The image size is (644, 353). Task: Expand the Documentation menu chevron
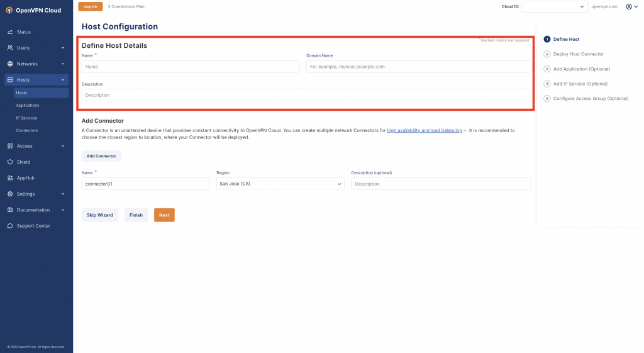pyautogui.click(x=63, y=210)
